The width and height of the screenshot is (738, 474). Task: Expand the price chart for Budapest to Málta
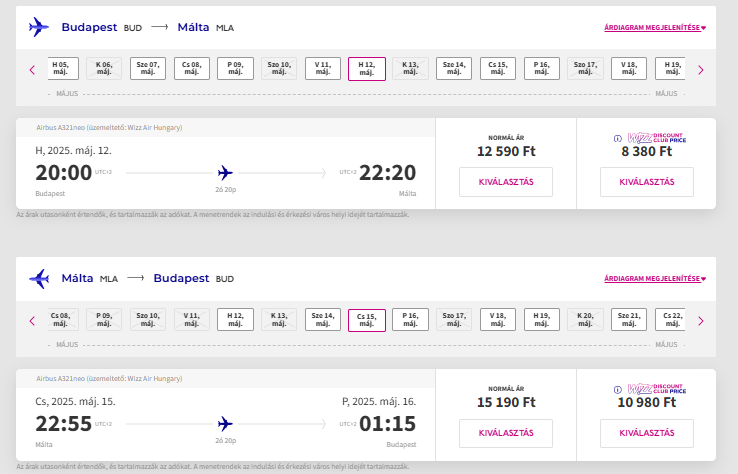click(655, 28)
